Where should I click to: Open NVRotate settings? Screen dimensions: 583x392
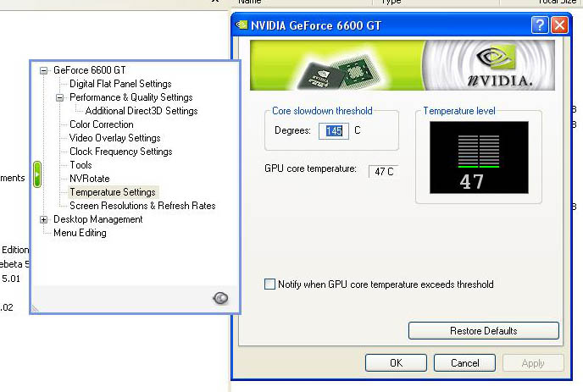90,179
